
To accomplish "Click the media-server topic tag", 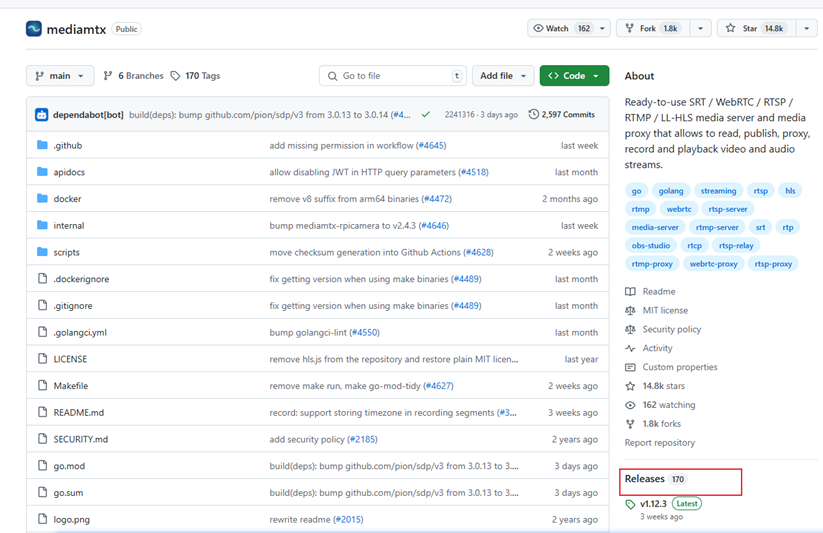I will tap(655, 227).
